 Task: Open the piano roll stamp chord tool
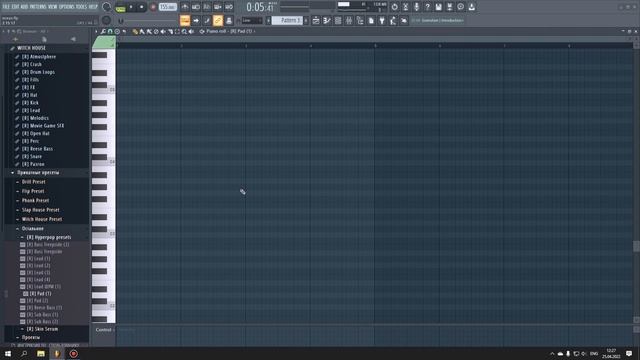click(x=117, y=31)
